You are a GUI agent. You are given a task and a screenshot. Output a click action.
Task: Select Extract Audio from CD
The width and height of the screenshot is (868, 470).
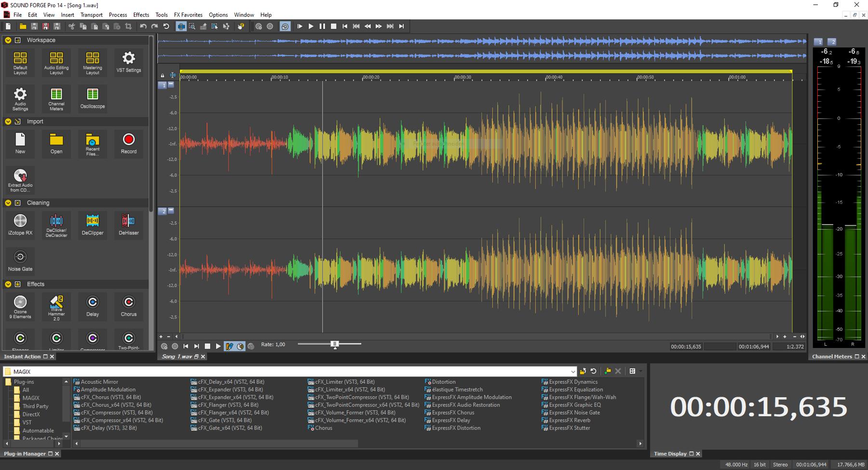(x=20, y=180)
